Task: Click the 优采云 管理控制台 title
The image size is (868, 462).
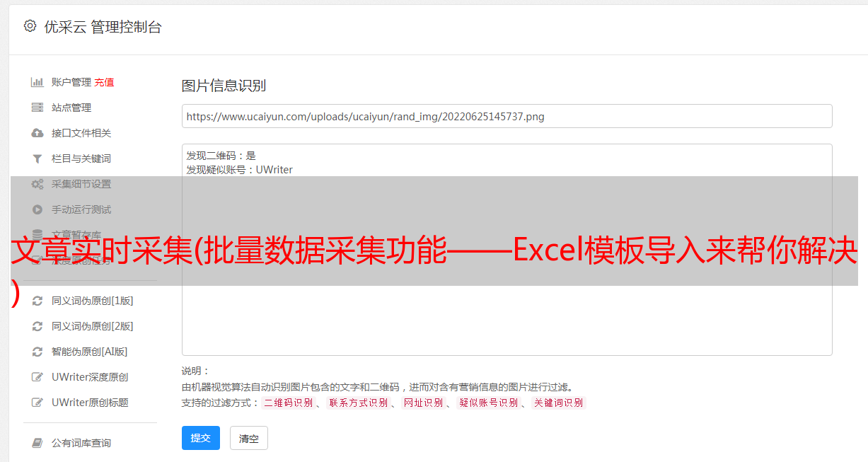Action: tap(103, 27)
